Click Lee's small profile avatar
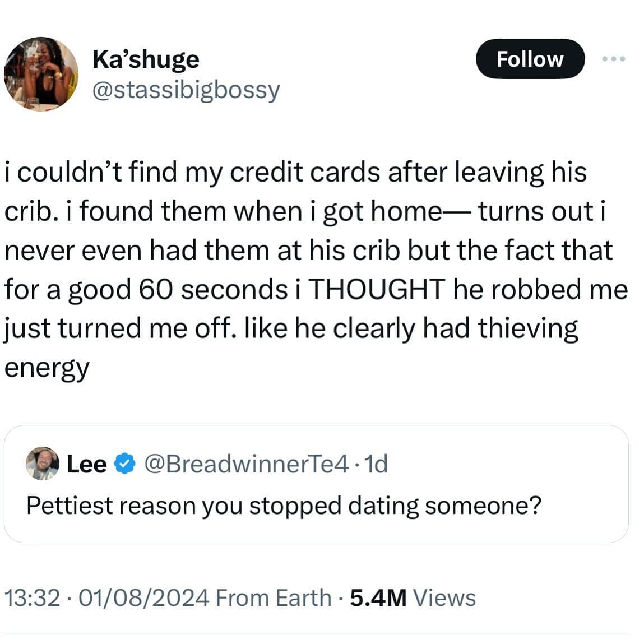 click(42, 464)
